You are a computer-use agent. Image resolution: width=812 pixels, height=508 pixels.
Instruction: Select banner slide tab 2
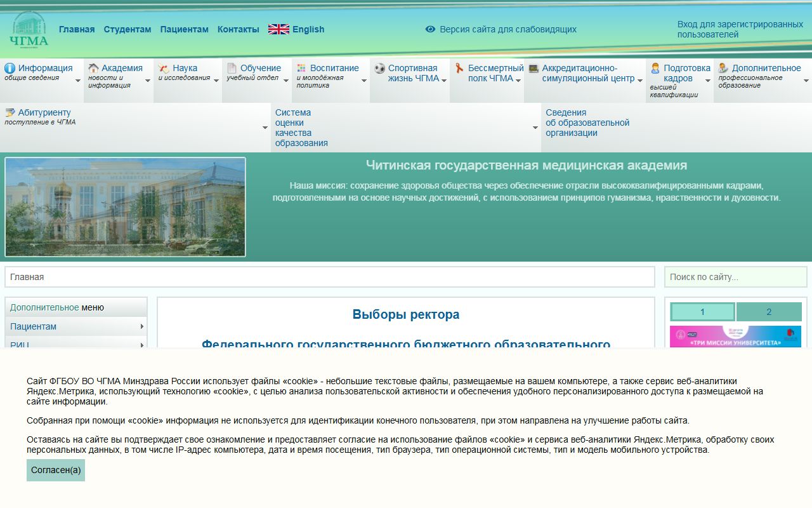769,312
